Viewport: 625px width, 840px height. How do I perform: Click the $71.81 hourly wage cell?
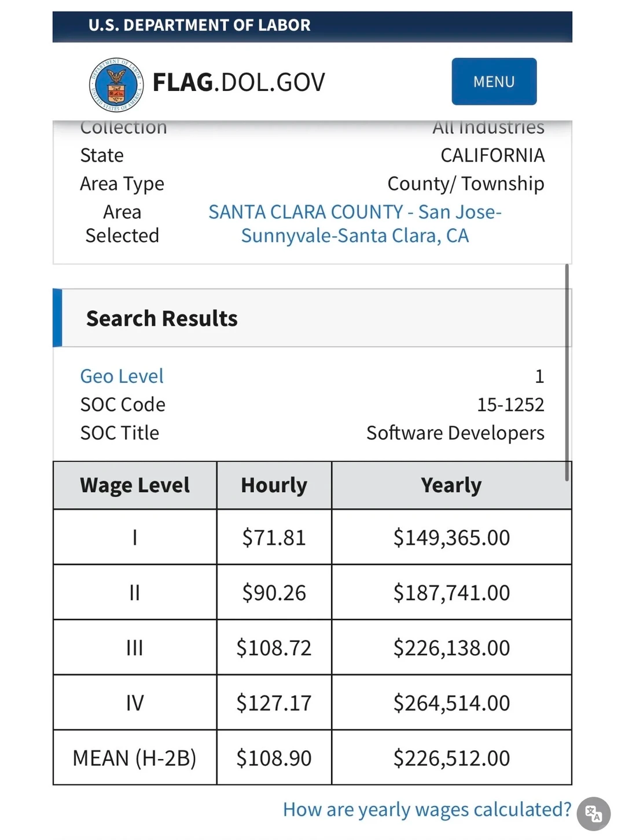tap(274, 537)
